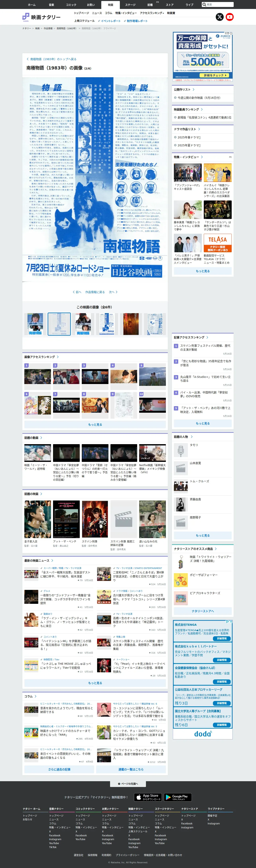
Task: Click the pen icon beside イベントレポート
Action: (99, 21)
